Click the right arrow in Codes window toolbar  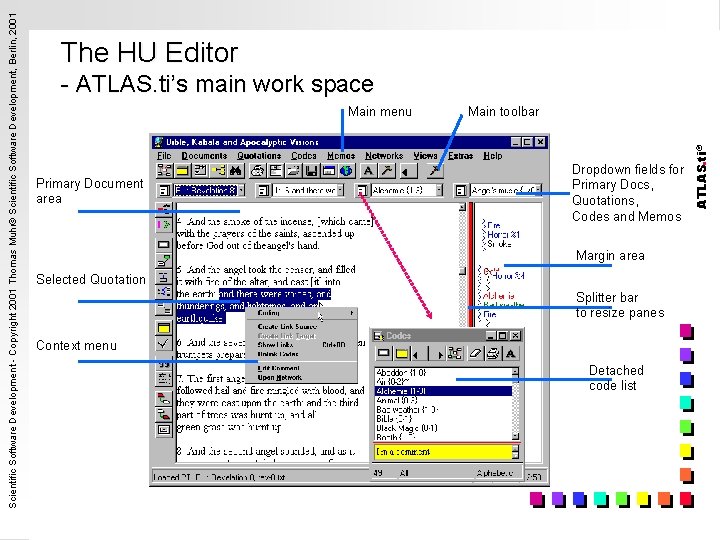point(439,354)
